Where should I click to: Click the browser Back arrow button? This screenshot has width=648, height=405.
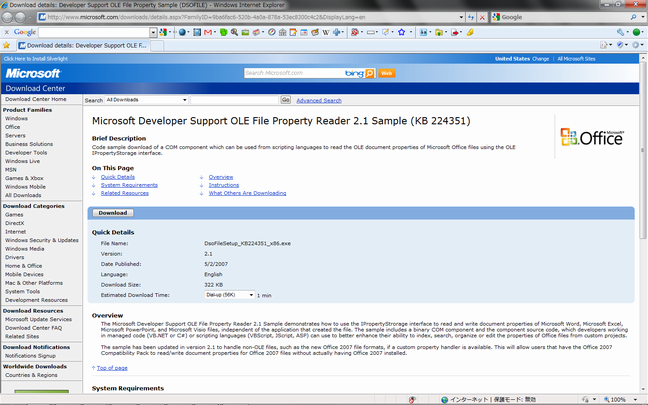7,17
